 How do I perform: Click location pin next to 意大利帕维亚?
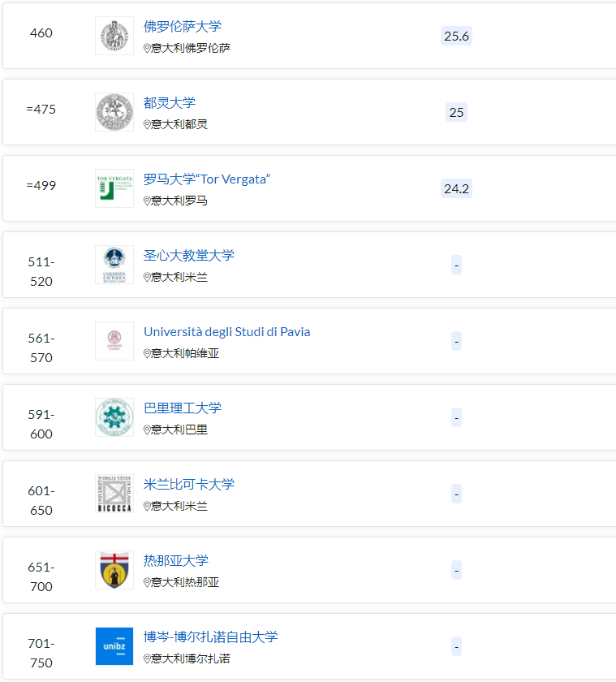pyautogui.click(x=147, y=354)
